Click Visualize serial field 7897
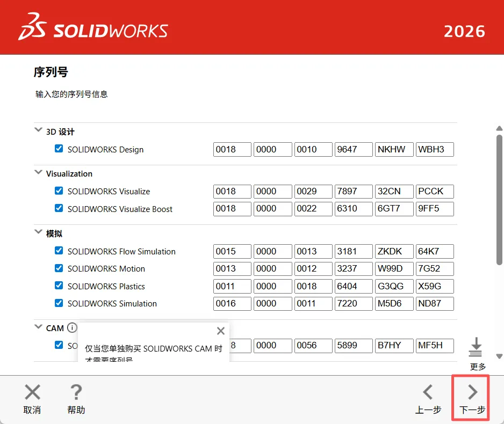This screenshot has width=504, height=424. pos(354,192)
